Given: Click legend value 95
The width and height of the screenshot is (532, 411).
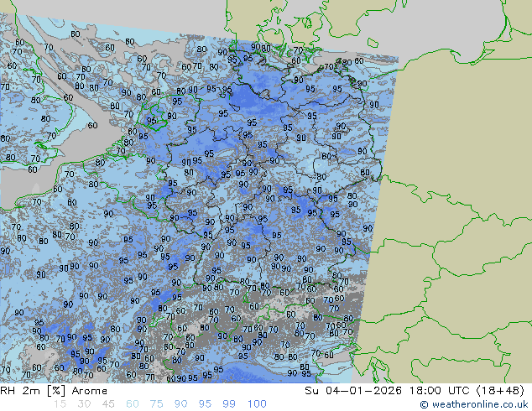Looking at the screenshot, I should pyautogui.click(x=205, y=404).
